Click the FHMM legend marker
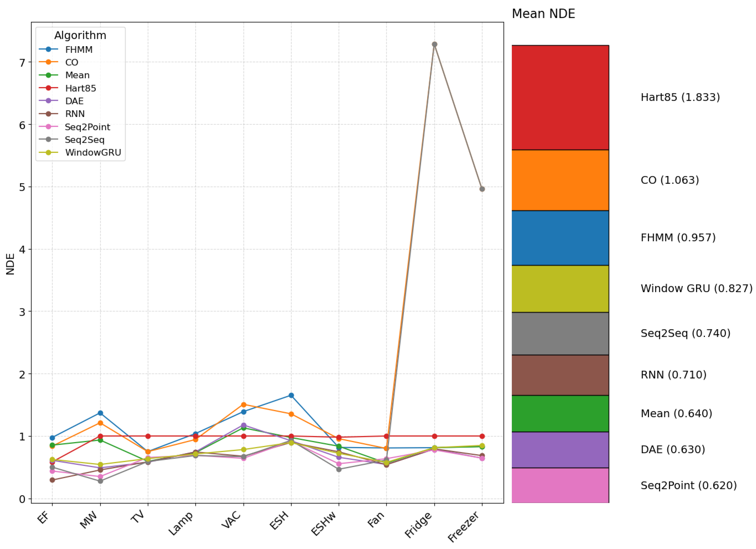756x549 pixels. 49,49
